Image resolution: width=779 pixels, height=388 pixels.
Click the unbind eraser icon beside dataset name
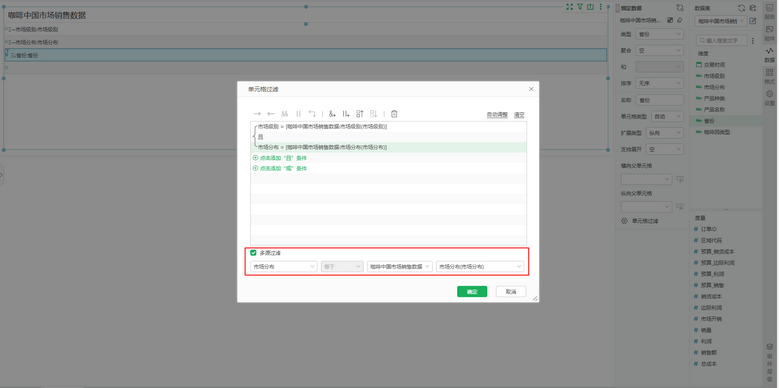(680, 20)
